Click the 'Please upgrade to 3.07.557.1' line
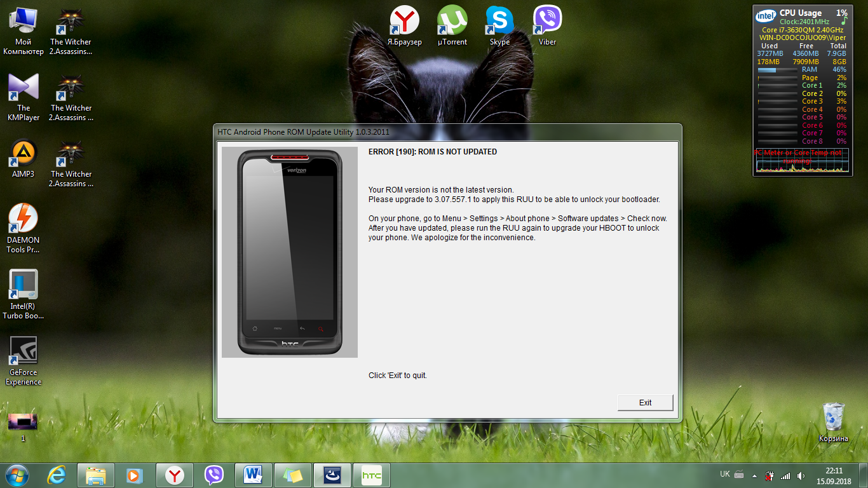Viewport: 868px width, 488px height. click(514, 200)
